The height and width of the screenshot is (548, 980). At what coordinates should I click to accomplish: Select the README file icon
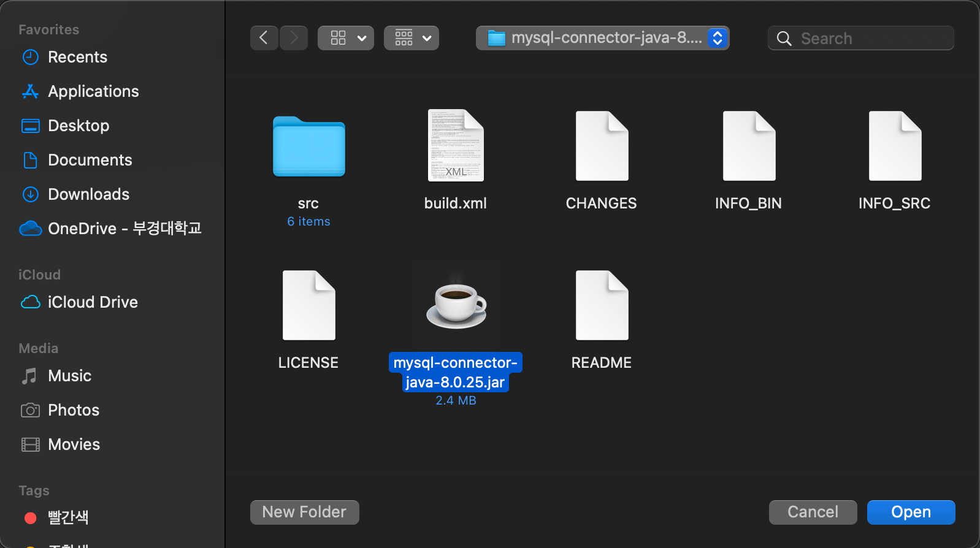pos(602,305)
